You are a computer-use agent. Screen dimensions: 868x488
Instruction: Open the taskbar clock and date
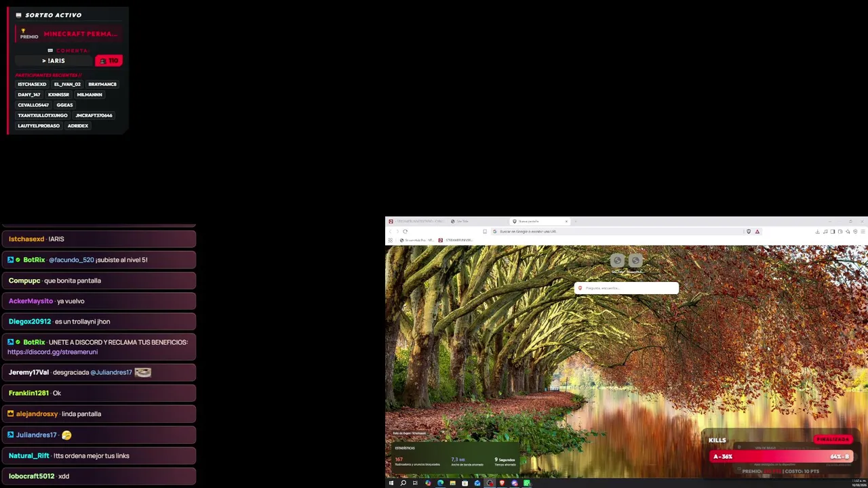[859, 483]
